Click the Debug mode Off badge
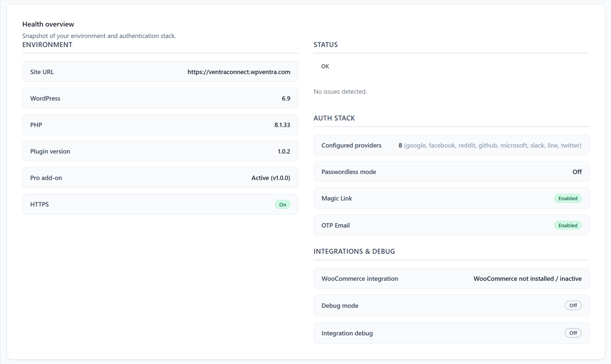The height and width of the screenshot is (364, 611). [x=573, y=306]
